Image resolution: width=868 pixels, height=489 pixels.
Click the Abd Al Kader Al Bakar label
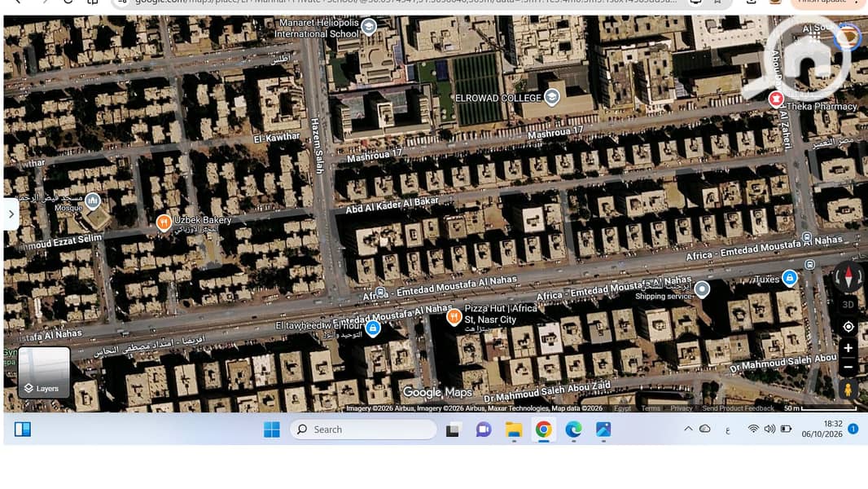392,205
